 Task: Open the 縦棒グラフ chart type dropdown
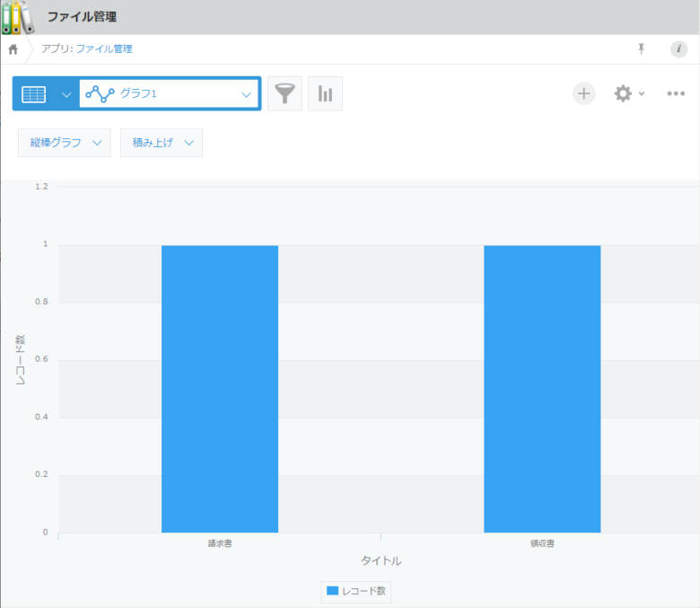tap(64, 143)
